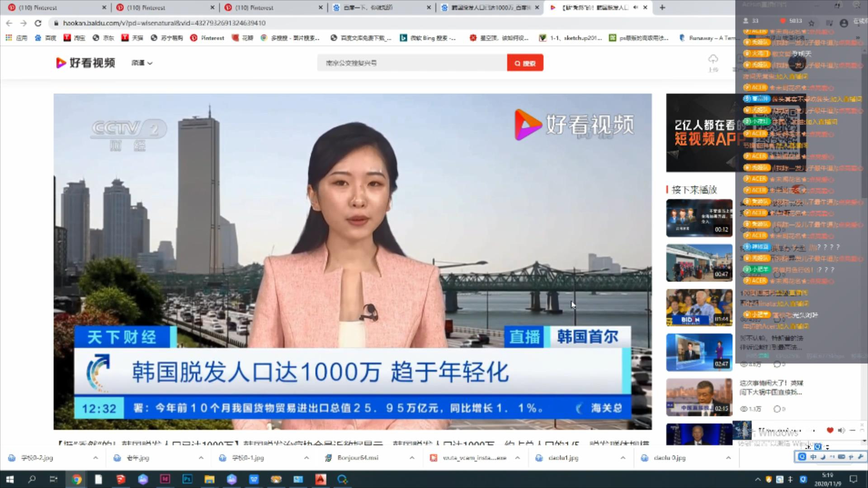Viewport: 868px width, 488px height.
Task: Reload the haokan.baidu.com page
Action: coord(38,23)
